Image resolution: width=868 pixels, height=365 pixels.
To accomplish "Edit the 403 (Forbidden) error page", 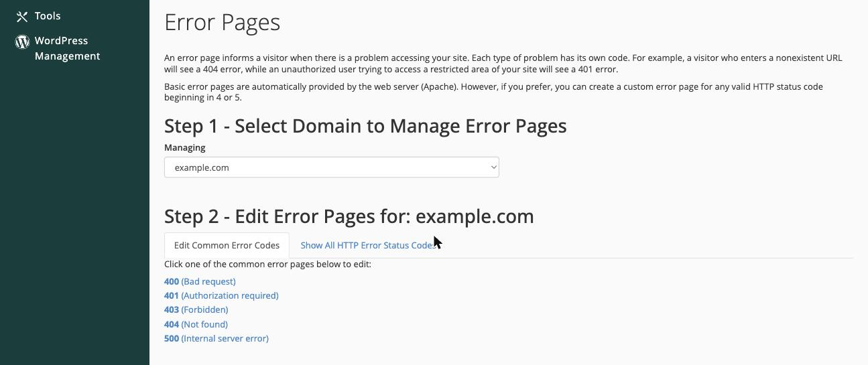I will click(x=196, y=309).
